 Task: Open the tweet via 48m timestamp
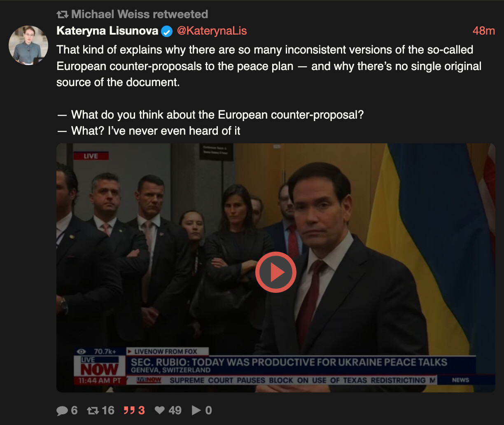[484, 31]
